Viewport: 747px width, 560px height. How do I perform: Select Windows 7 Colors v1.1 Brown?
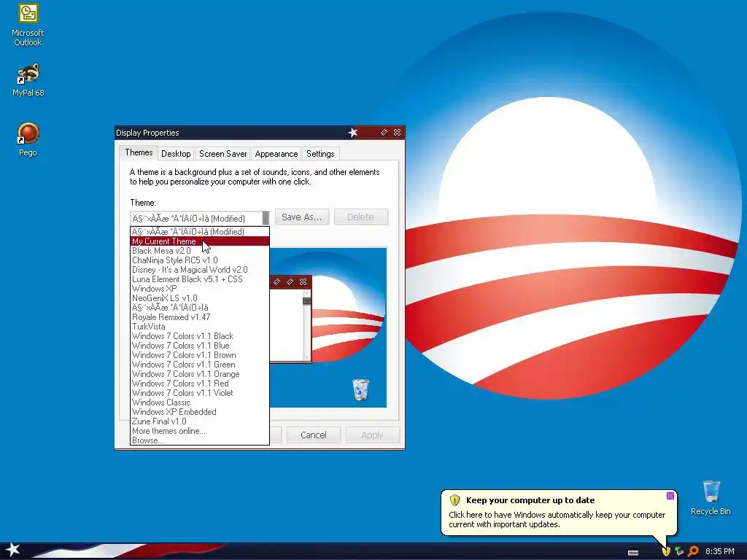(x=200, y=355)
